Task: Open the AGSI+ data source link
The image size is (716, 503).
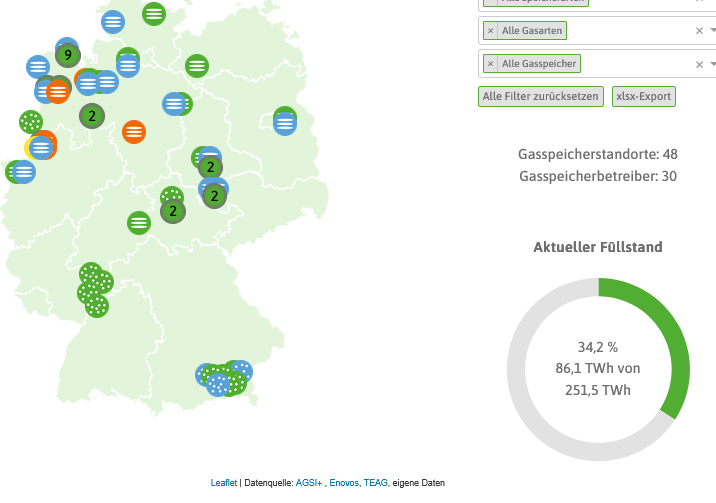Action: pyautogui.click(x=309, y=483)
